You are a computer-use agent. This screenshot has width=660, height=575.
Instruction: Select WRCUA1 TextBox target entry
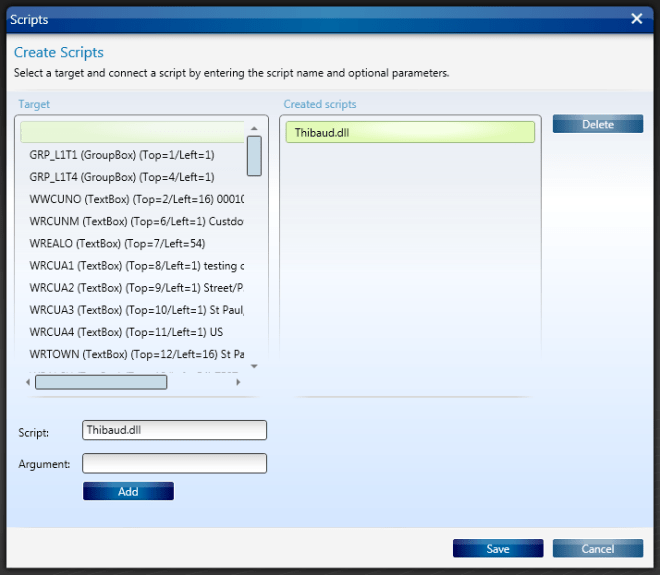(130, 265)
